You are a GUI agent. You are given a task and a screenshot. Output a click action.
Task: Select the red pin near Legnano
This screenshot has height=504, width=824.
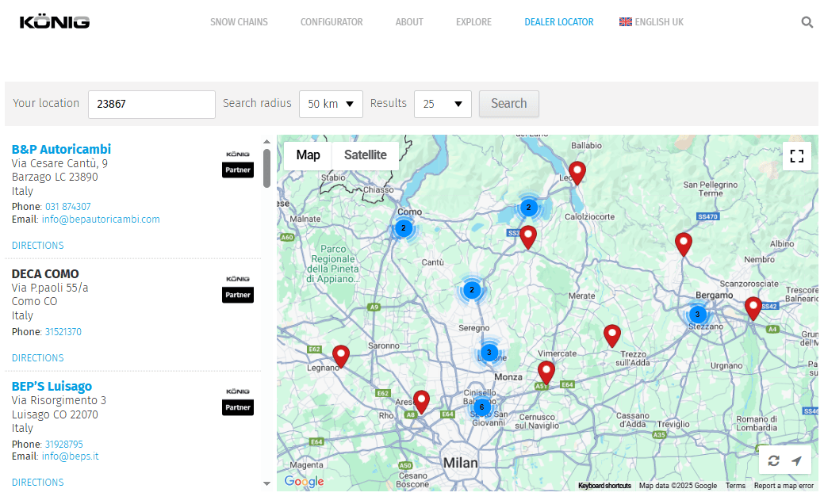pyautogui.click(x=341, y=357)
